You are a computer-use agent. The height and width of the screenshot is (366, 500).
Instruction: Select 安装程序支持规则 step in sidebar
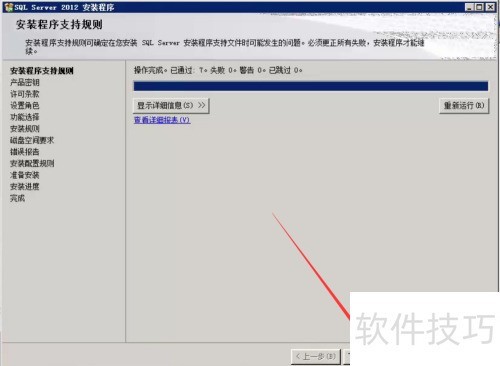point(42,71)
